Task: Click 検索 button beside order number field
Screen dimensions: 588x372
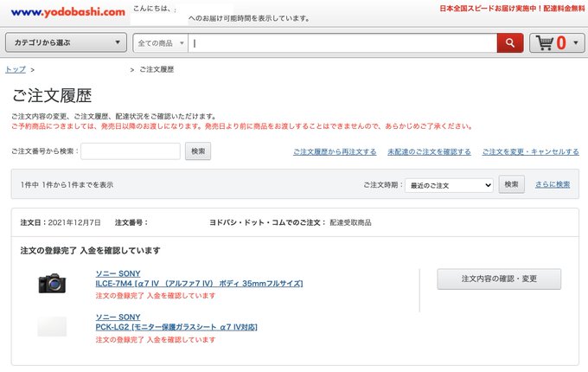Action: (198, 151)
